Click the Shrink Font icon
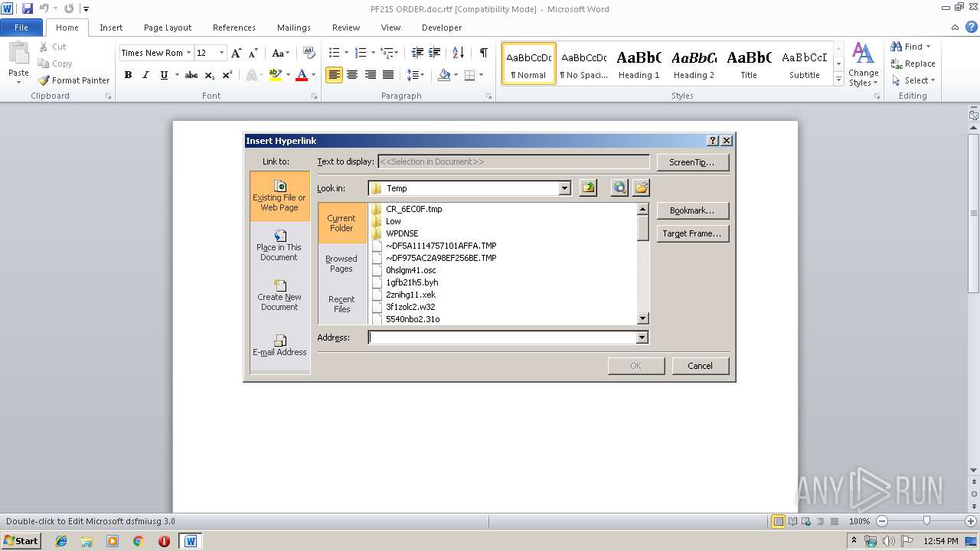Viewport: 980px width, 551px height. tap(254, 53)
